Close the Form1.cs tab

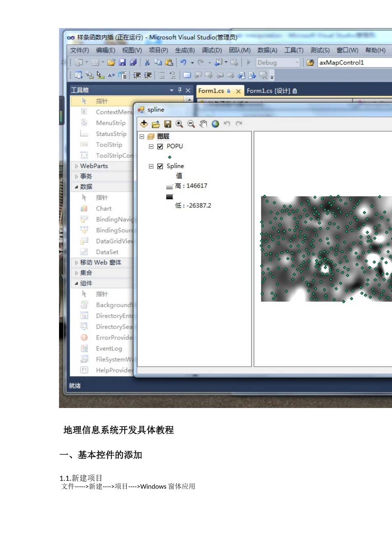coord(238,91)
